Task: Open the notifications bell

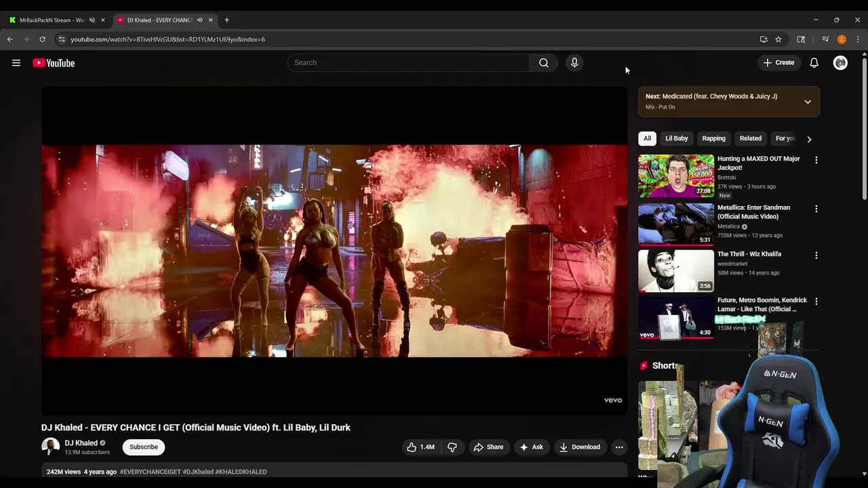Action: (814, 63)
